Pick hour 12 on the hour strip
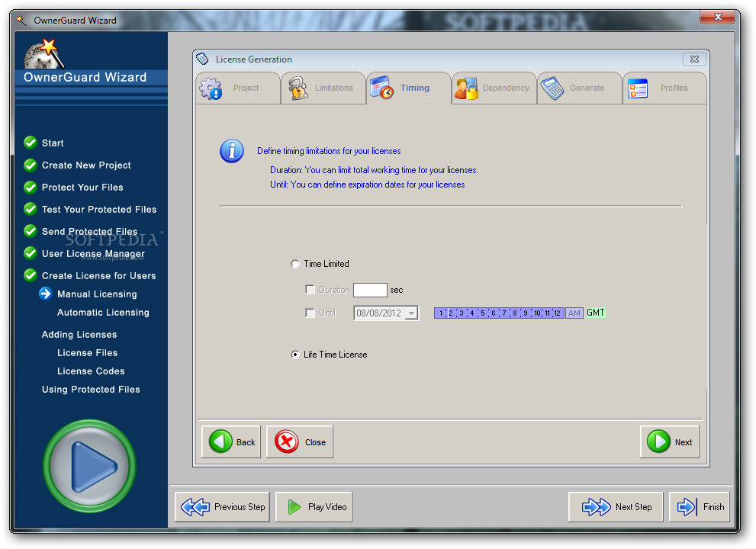 [558, 313]
